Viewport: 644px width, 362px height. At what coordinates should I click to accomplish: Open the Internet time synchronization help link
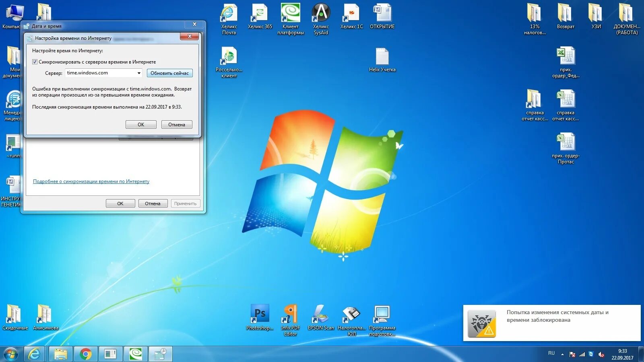pos(91,181)
